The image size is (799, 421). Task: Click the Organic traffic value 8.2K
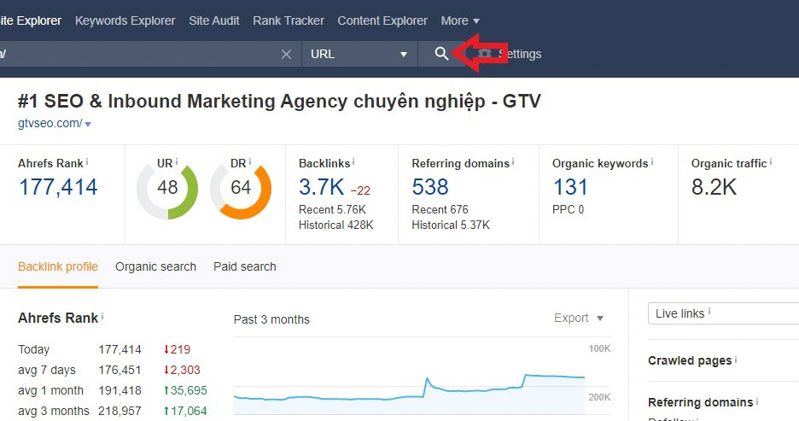[x=713, y=187]
